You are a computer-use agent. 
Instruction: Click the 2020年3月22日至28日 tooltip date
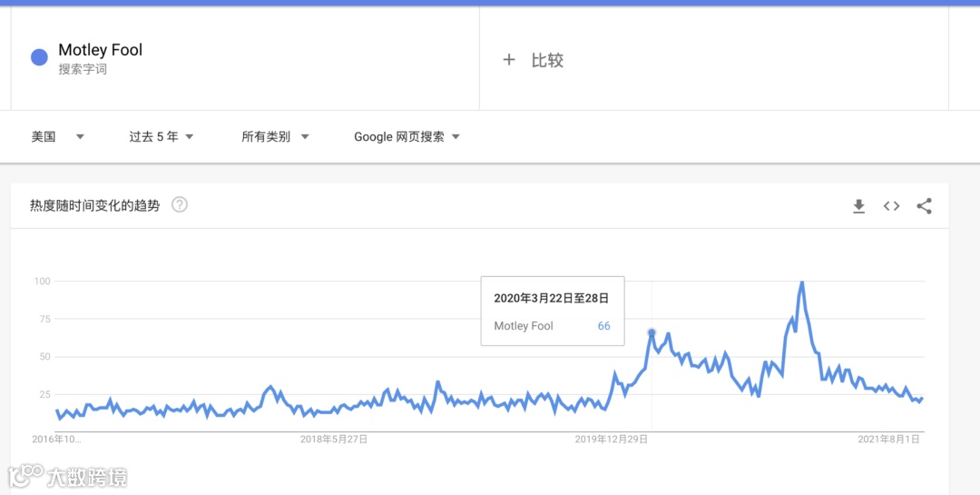pos(552,299)
